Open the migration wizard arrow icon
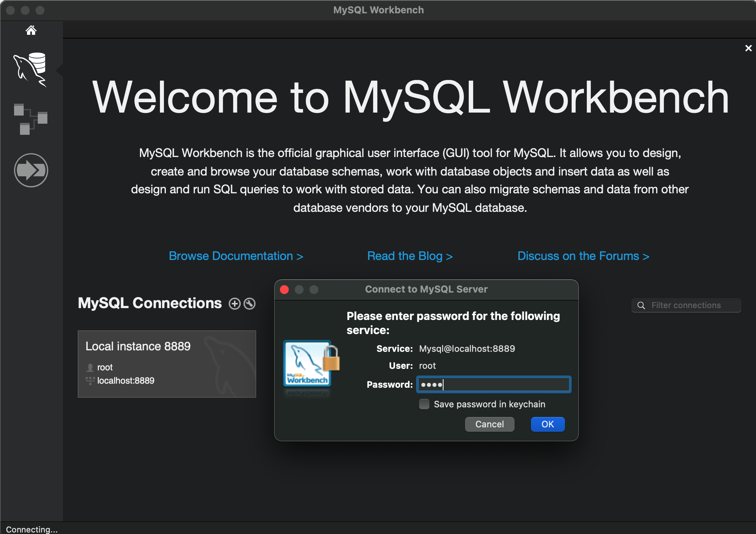Screen dimensions: 756x534 31,170
